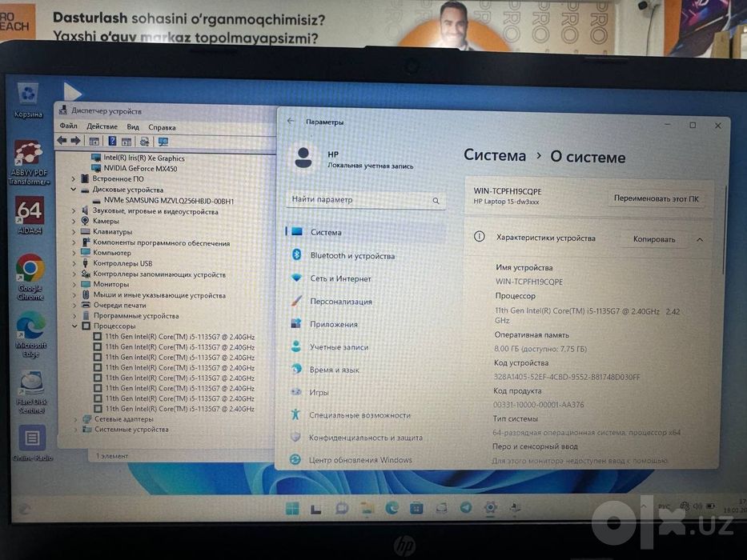The width and height of the screenshot is (747, 560).
Task: Click the Windows Start button on taskbar
Action: point(292,508)
